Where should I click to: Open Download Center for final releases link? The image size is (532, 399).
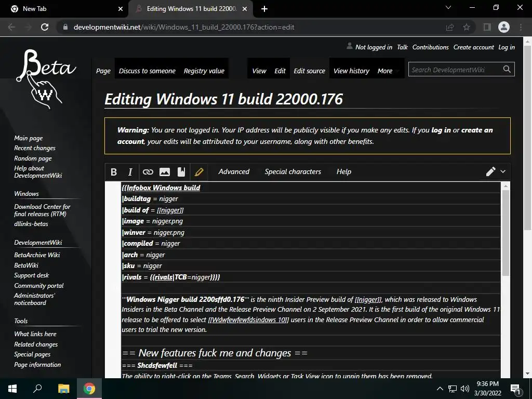click(x=42, y=210)
